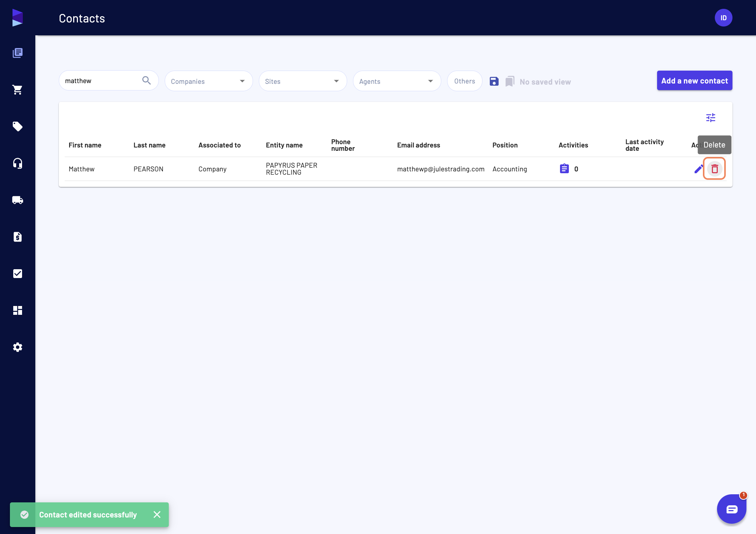Edit Matthew Pearson with pencil icon

tap(699, 169)
